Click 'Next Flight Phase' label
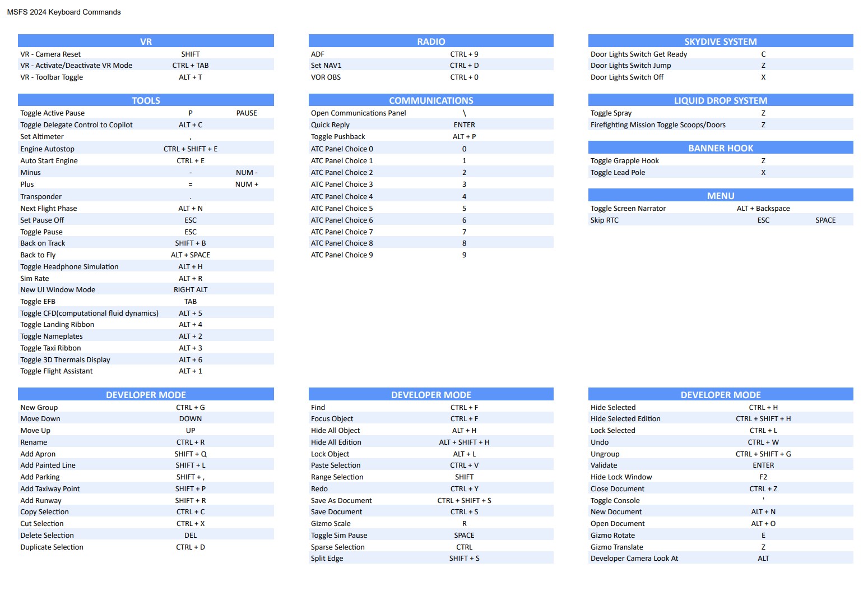Screen dimensions: 868x595 click(49, 209)
